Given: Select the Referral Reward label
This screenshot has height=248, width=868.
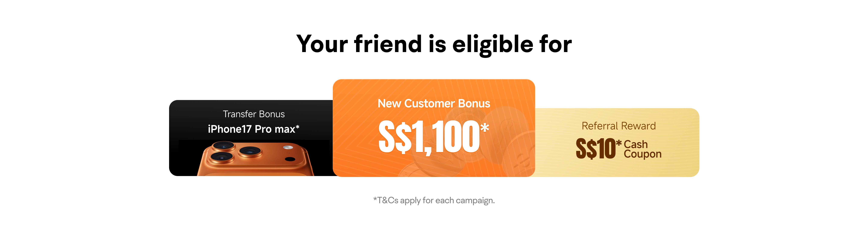Looking at the screenshot, I should pyautogui.click(x=619, y=126).
